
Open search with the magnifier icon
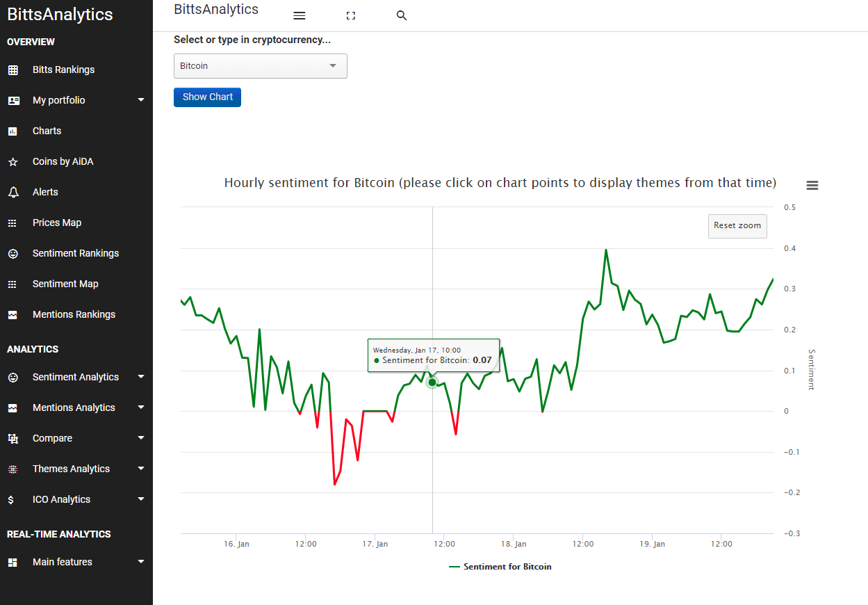(x=402, y=16)
